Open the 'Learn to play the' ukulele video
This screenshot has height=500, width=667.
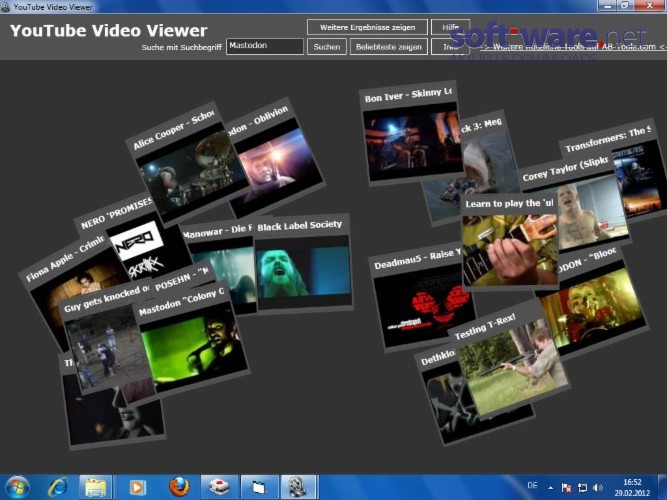pyautogui.click(x=510, y=243)
